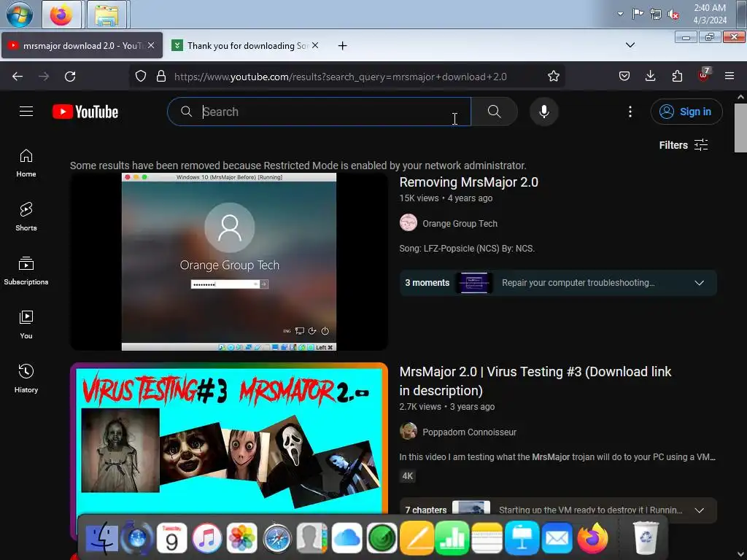747x560 pixels.
Task: Click the browser address bar URL
Action: tap(340, 77)
